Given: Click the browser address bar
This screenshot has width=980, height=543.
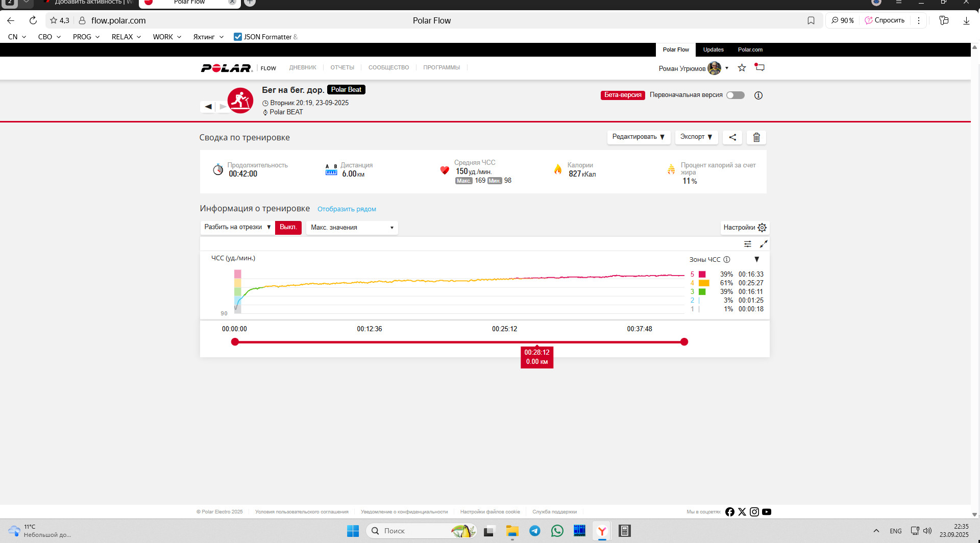Looking at the screenshot, I should [x=431, y=20].
